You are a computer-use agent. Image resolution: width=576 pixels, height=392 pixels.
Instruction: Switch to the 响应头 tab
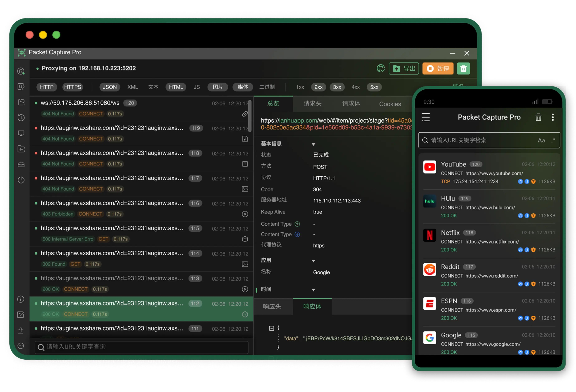(272, 307)
